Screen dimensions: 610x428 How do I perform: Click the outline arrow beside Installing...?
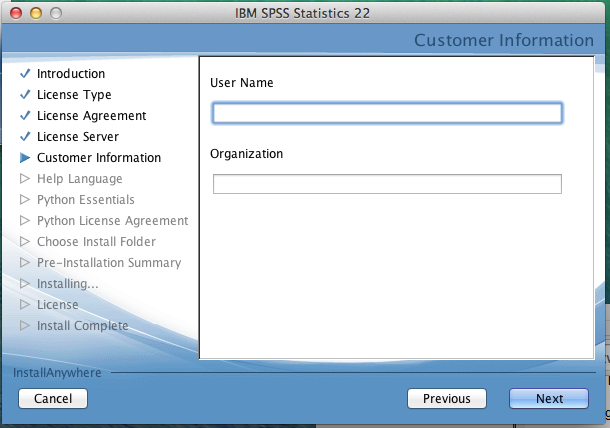pyautogui.click(x=25, y=284)
